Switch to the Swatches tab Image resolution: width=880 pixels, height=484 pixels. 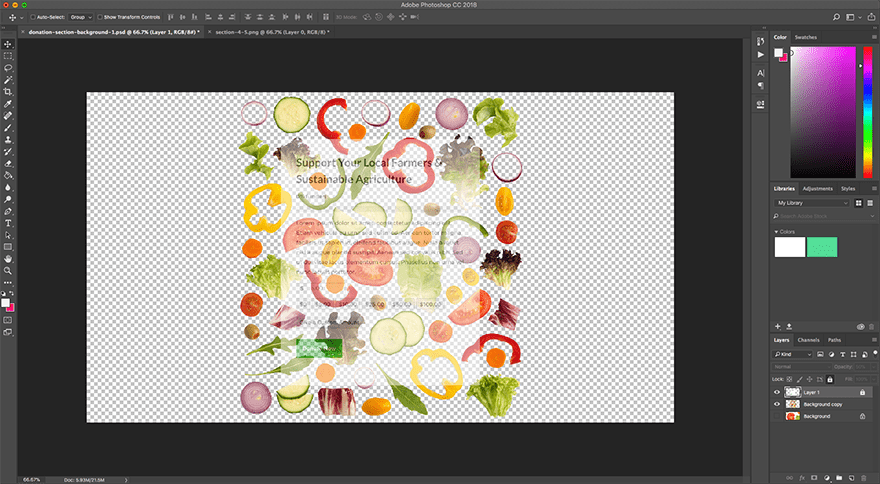point(806,37)
